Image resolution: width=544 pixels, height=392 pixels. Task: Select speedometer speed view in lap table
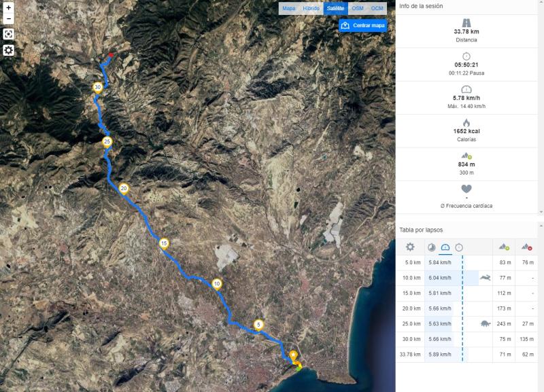445,247
